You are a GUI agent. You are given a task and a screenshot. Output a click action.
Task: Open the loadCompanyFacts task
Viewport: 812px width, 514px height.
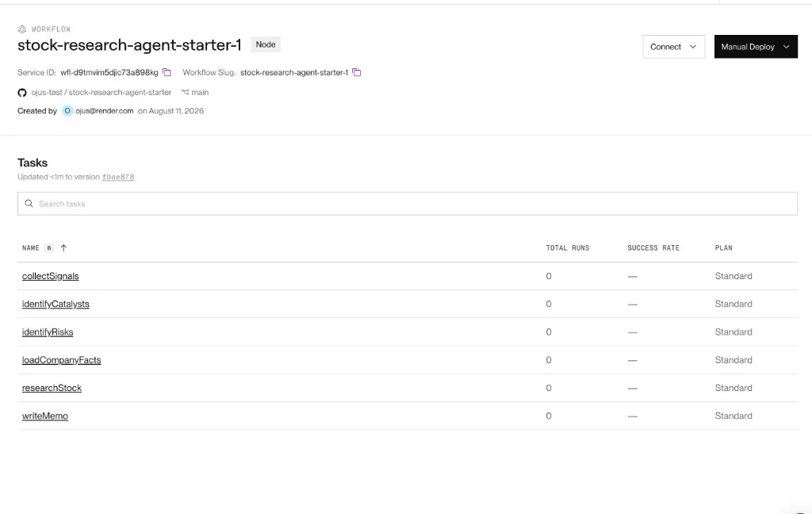[x=61, y=360]
